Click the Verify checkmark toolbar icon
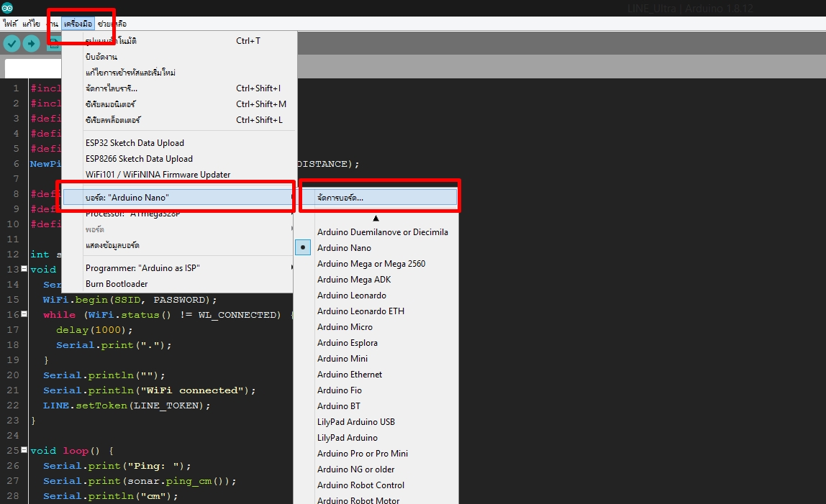This screenshot has height=504, width=826. coord(12,44)
